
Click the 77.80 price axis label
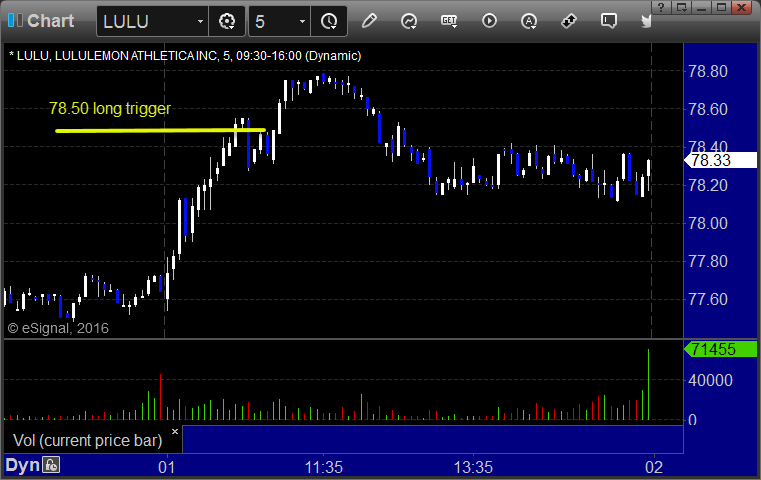pos(708,261)
